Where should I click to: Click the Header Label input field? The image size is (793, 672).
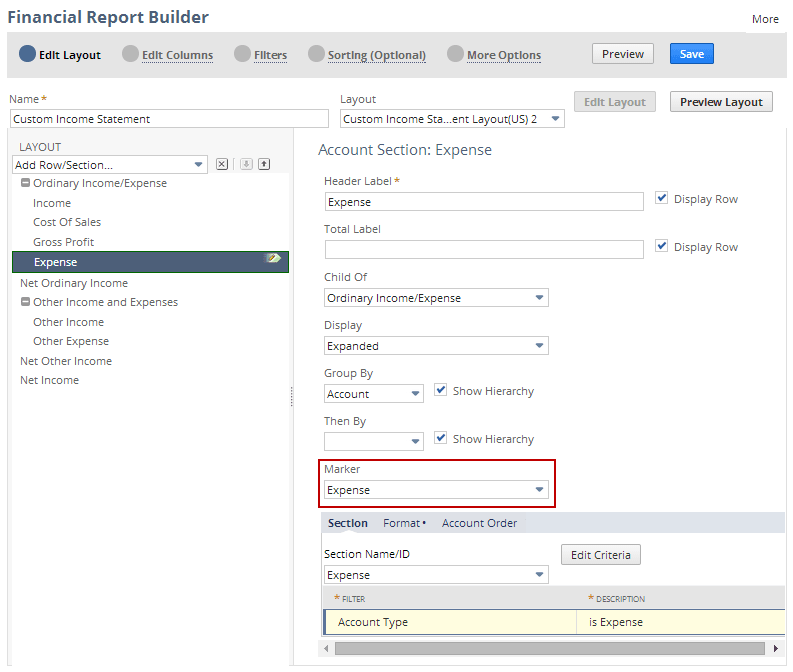(484, 202)
